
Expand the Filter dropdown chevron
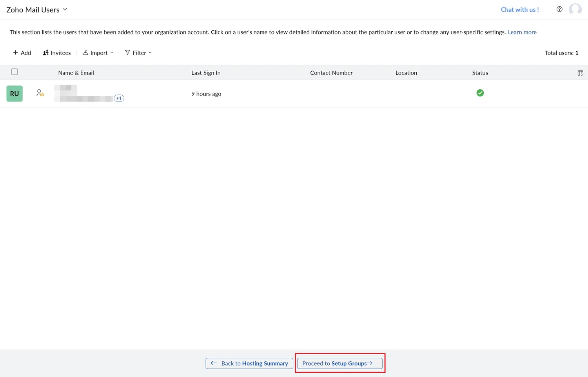click(x=150, y=53)
